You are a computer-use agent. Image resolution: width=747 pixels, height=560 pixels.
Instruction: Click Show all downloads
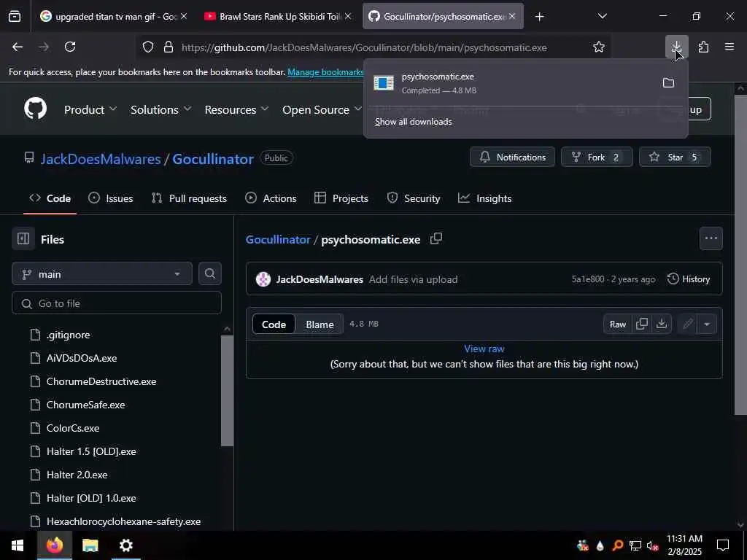[413, 122]
